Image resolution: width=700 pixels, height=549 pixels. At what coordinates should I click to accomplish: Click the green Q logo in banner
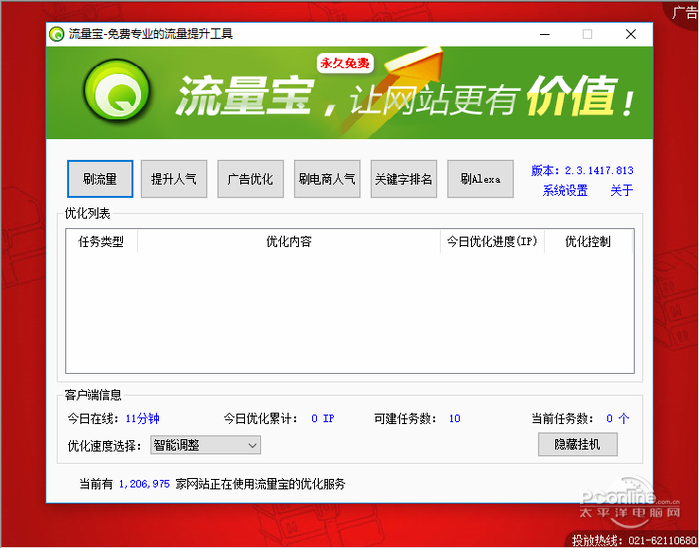point(117,89)
